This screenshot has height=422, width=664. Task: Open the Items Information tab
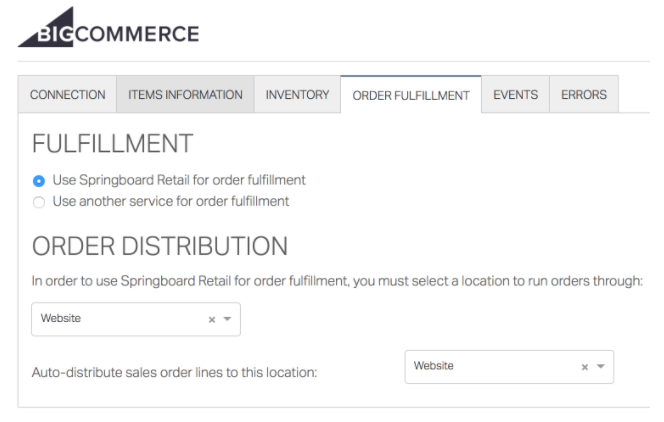(185, 95)
